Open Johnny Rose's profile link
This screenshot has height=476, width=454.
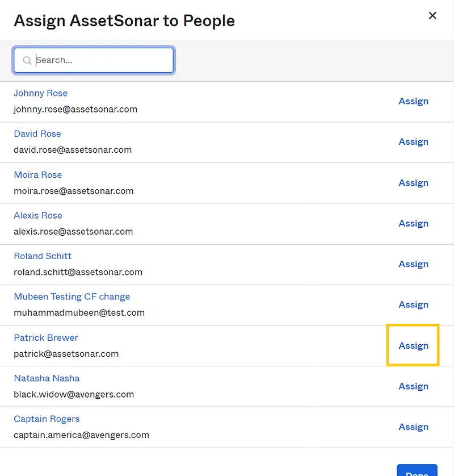tap(40, 93)
